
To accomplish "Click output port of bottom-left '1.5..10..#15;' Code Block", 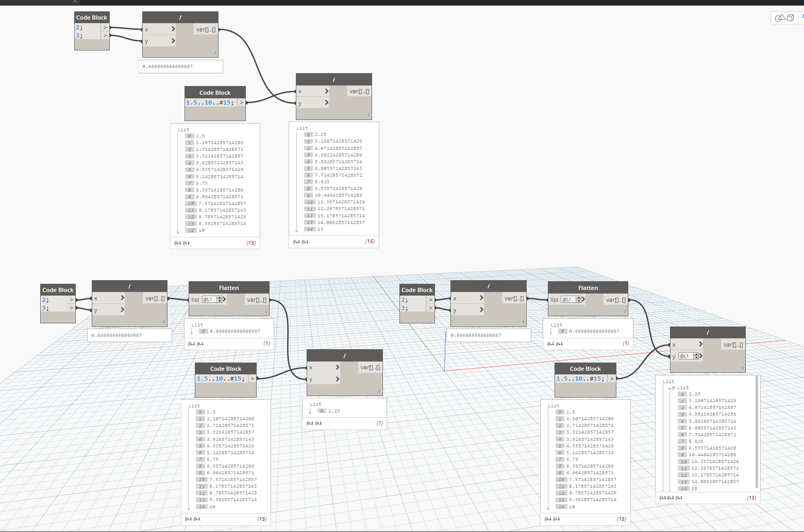I will [252, 379].
